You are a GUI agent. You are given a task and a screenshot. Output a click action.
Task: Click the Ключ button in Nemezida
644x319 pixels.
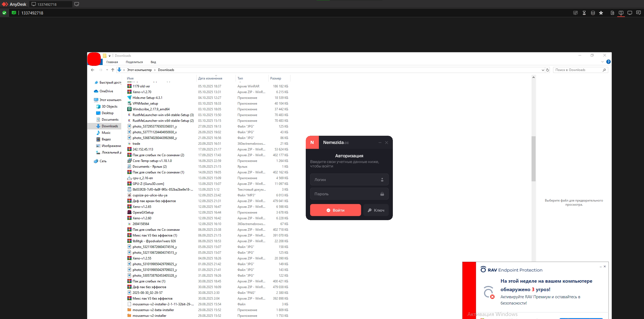click(x=376, y=210)
